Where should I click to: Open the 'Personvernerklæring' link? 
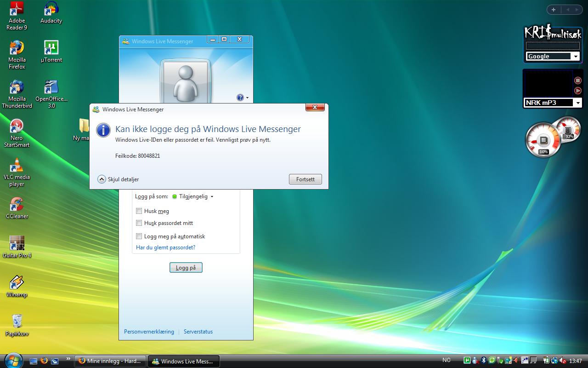pos(149,332)
